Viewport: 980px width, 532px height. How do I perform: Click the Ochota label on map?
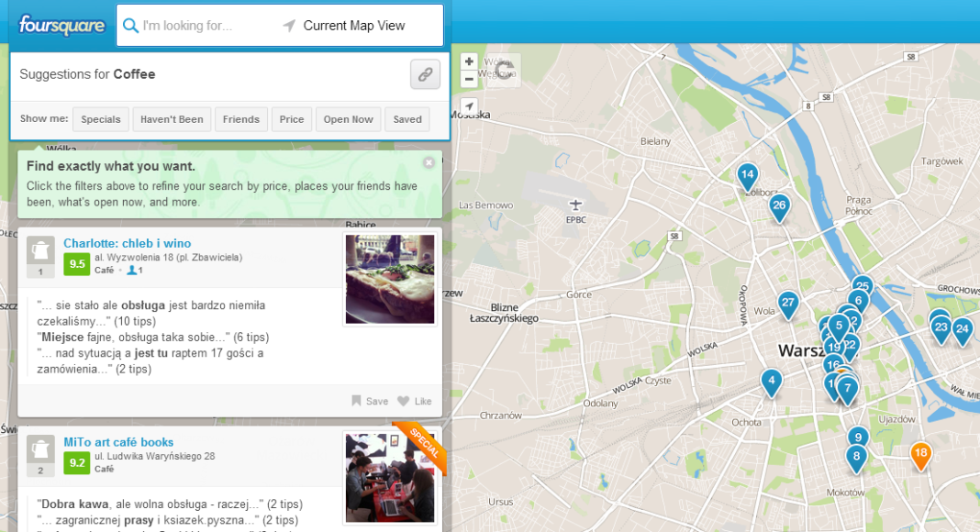point(746,422)
